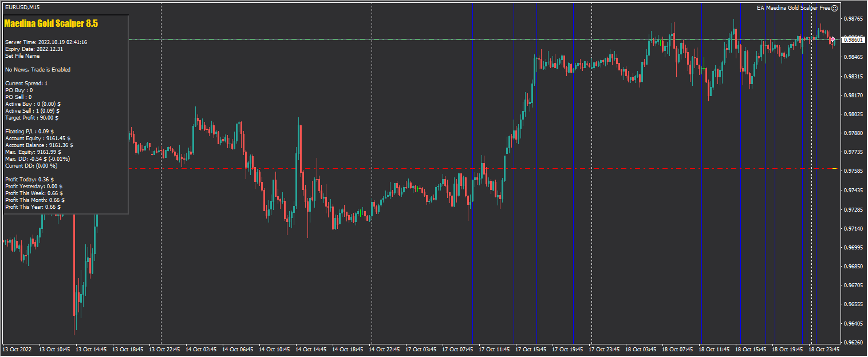Click the 0.98601 price label on scale
This screenshot has width=868, height=357.
coord(853,39)
